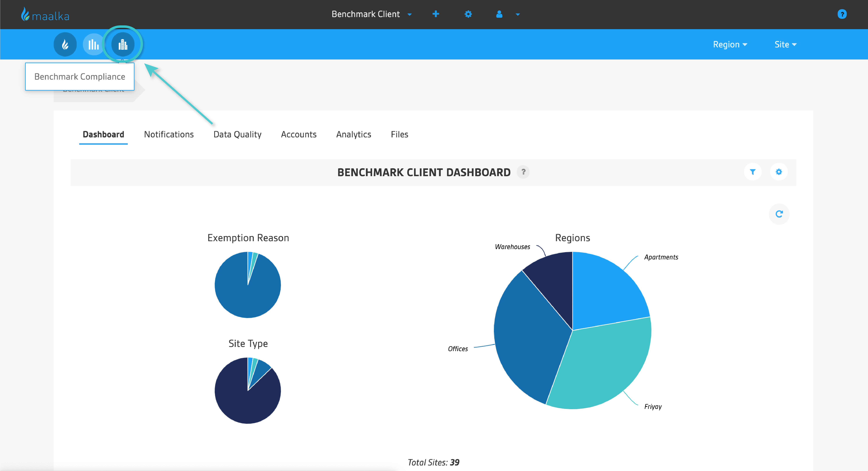Open the dashboard settings gear icon
The height and width of the screenshot is (471, 868).
pos(779,172)
